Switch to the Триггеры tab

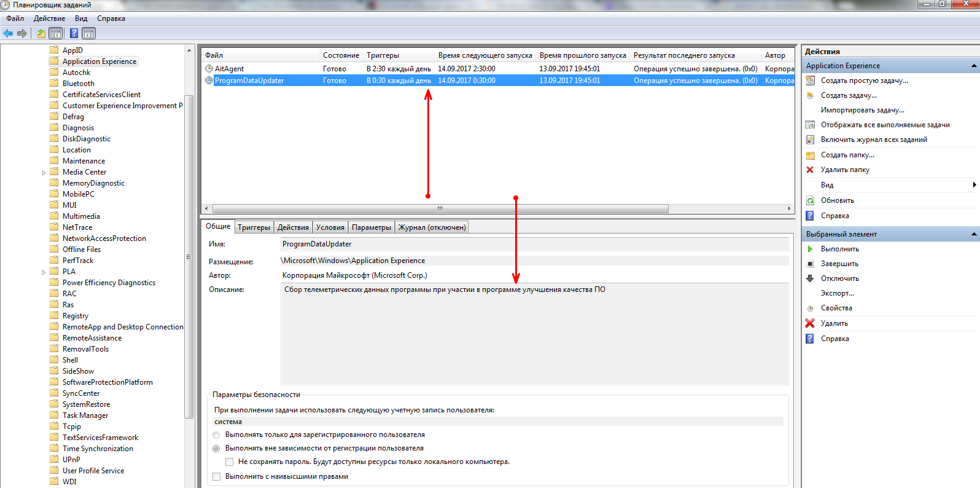pos(254,227)
